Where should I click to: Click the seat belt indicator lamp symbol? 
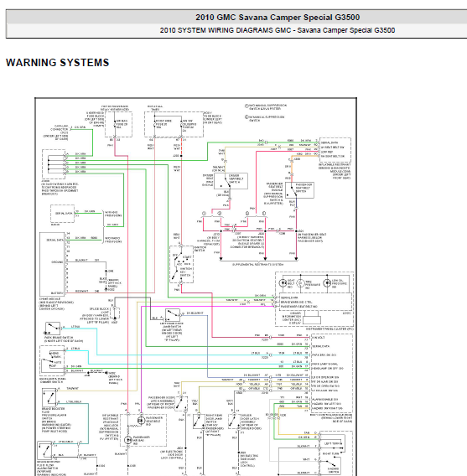(x=283, y=283)
